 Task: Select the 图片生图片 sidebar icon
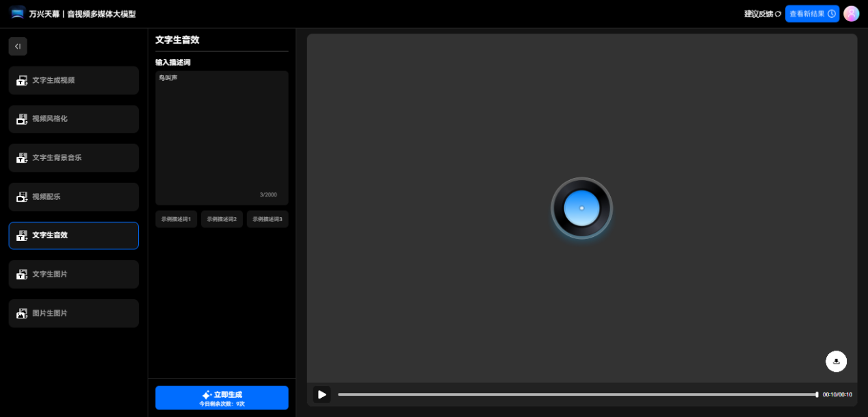point(22,313)
